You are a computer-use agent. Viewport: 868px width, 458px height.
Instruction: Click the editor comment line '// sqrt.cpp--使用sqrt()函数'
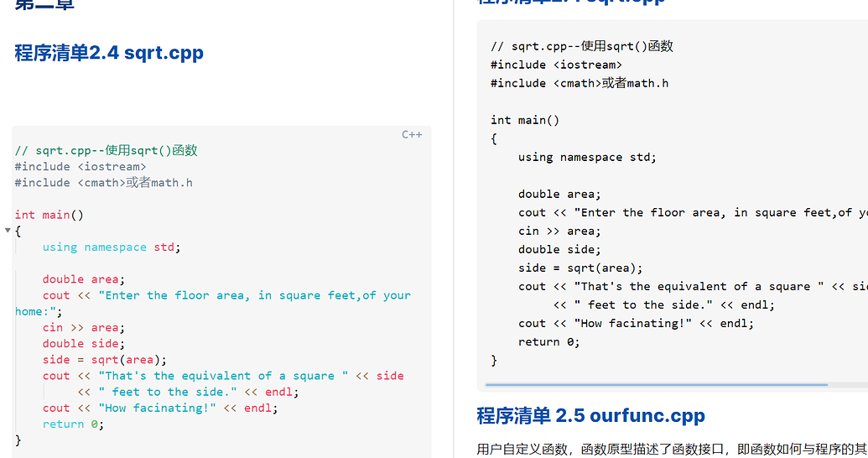(107, 151)
